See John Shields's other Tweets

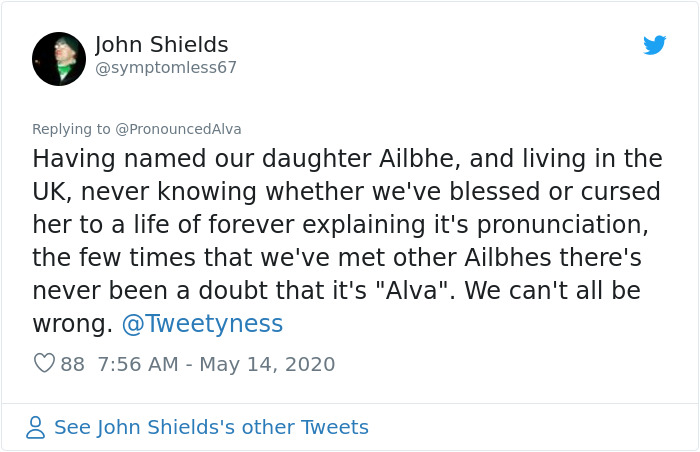click(211, 428)
